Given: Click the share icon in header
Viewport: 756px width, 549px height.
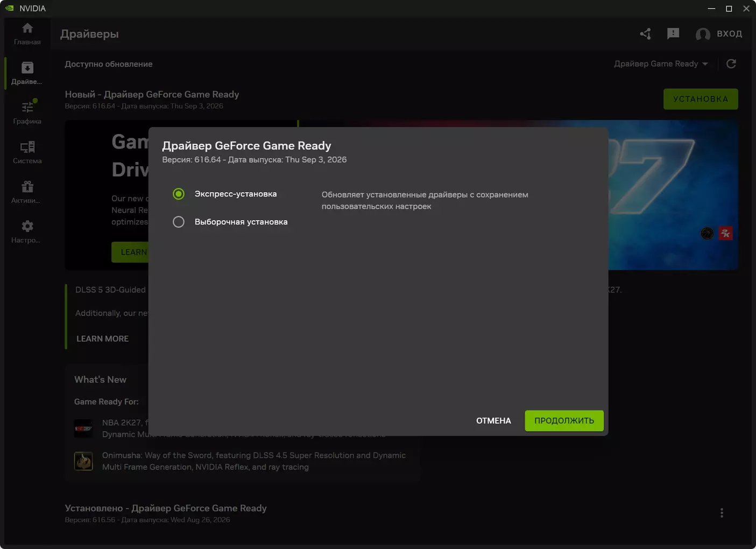Looking at the screenshot, I should (645, 34).
